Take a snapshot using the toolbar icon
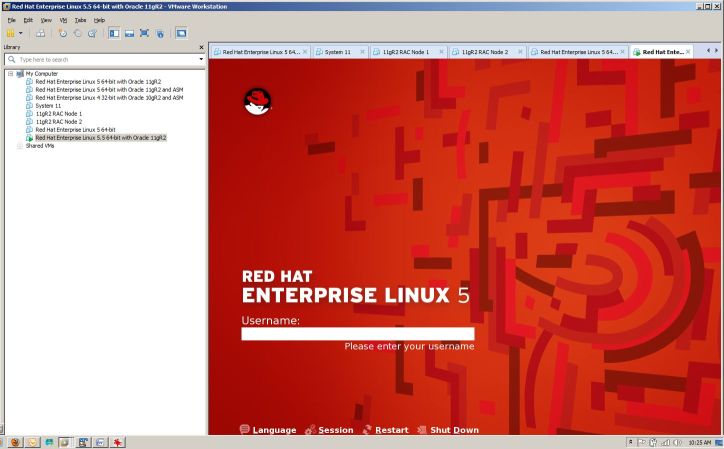The width and height of the screenshot is (724, 449). (64, 33)
